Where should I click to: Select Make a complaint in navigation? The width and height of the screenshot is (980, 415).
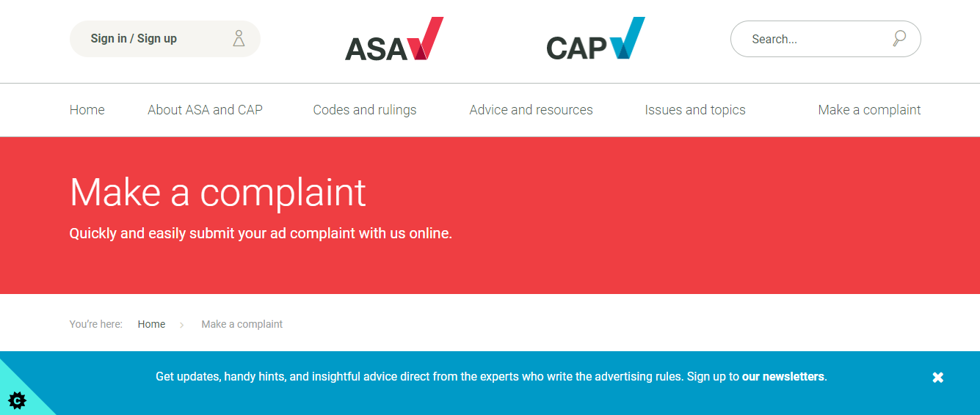click(x=869, y=110)
